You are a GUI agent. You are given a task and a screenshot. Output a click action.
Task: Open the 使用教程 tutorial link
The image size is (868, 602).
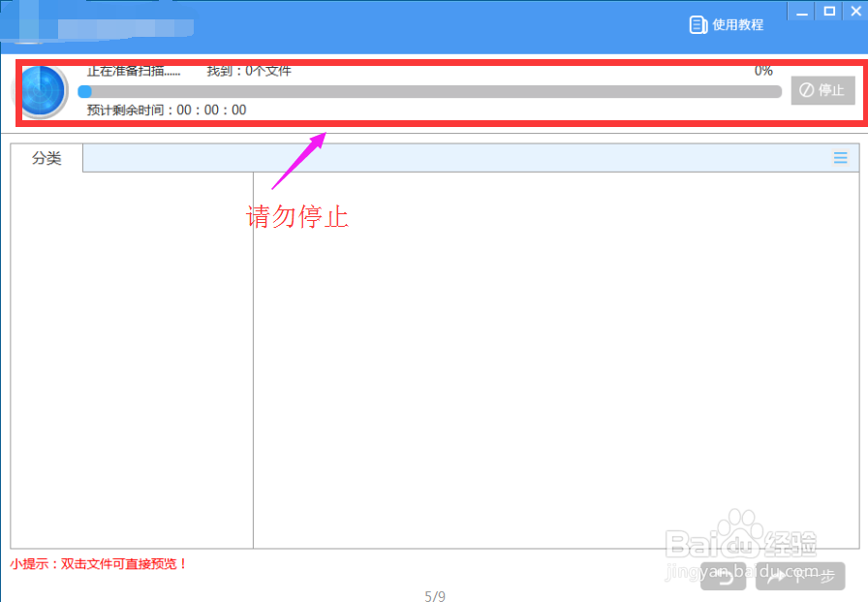(x=727, y=24)
